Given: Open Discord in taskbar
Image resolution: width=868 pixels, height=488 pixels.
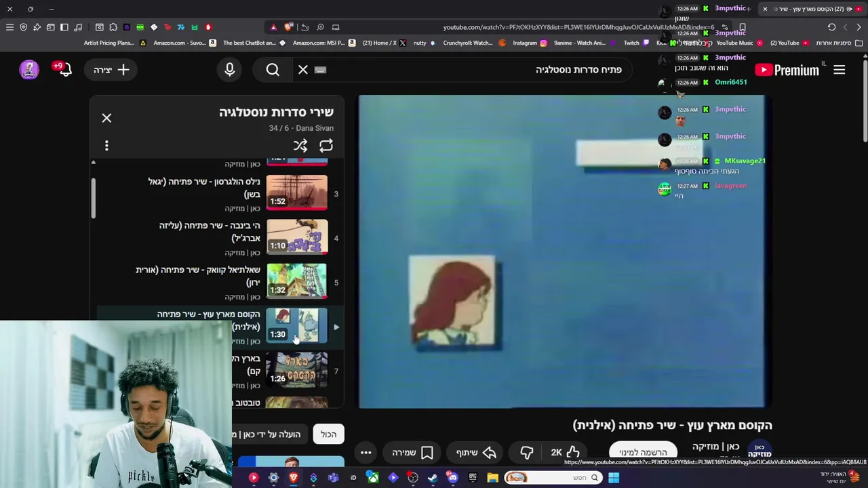Looking at the screenshot, I should click(x=452, y=478).
